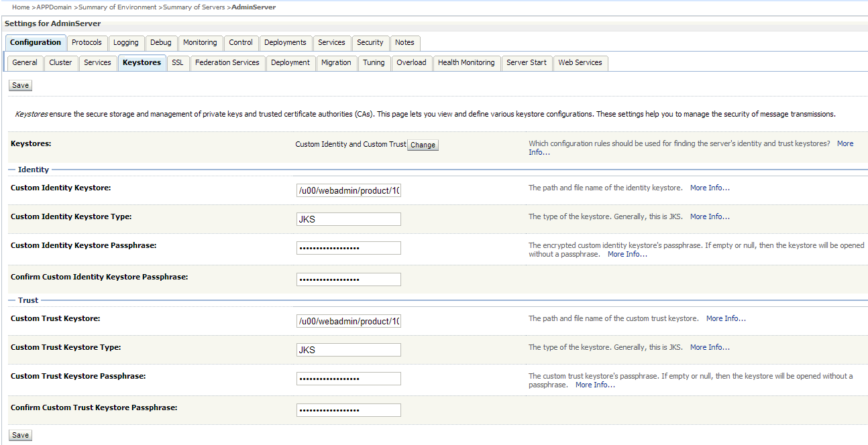Focus the Custom Trust Keystore path field
This screenshot has height=445, width=868.
pos(349,321)
